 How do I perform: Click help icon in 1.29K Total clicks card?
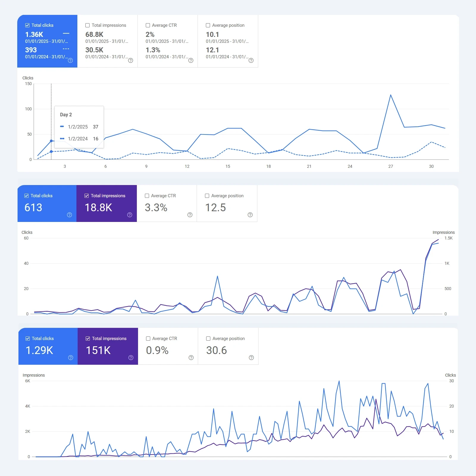tap(71, 358)
